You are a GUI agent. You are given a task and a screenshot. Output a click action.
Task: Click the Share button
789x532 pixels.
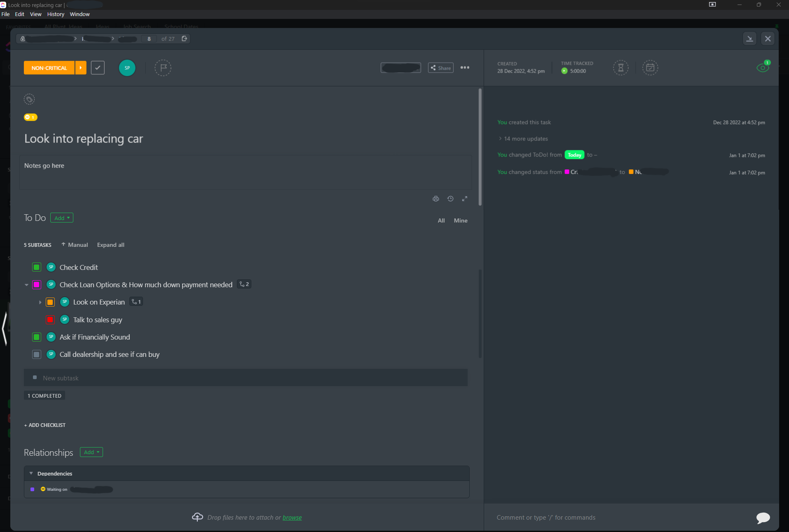click(440, 68)
